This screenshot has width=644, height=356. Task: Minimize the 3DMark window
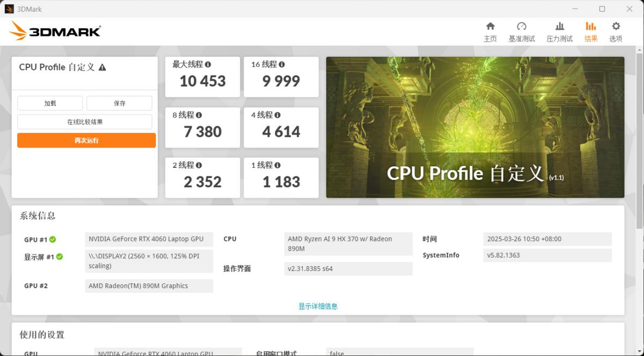point(574,9)
